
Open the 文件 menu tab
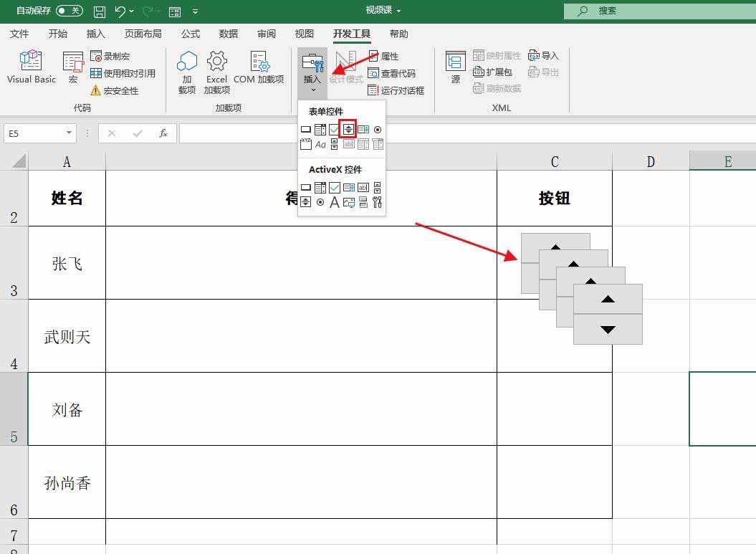click(19, 34)
